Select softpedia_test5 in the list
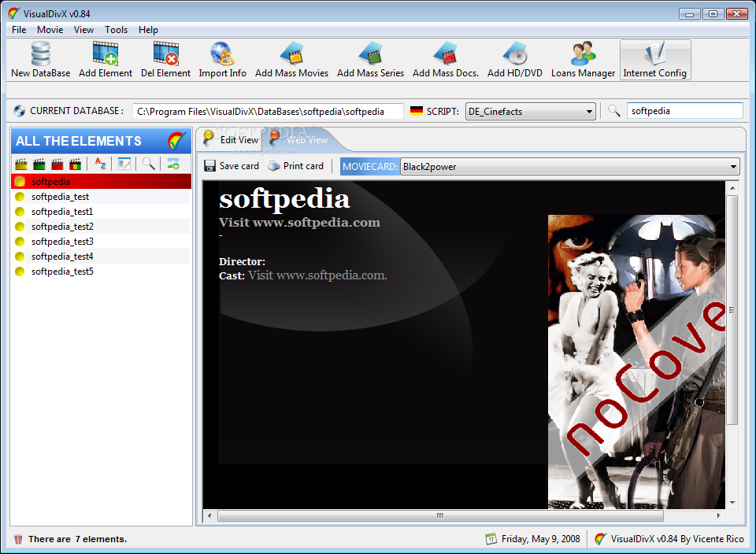Screen dimensions: 756x554 pyautogui.click(x=102, y=271)
